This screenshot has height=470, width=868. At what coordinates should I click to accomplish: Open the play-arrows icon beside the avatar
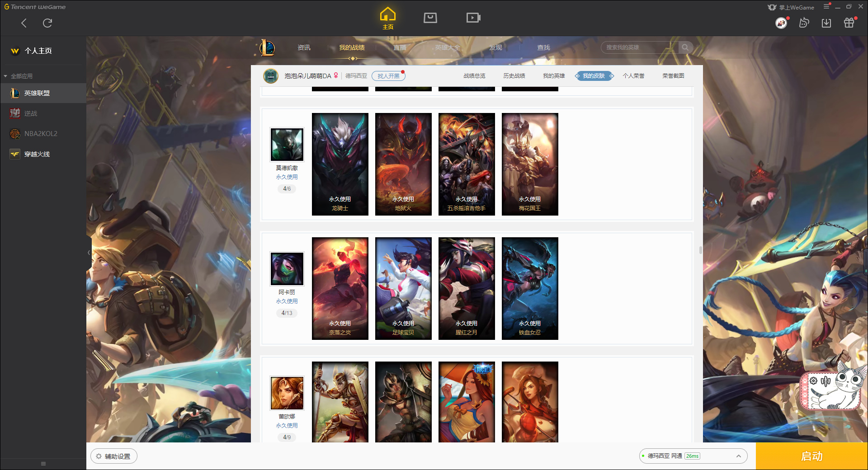click(804, 23)
